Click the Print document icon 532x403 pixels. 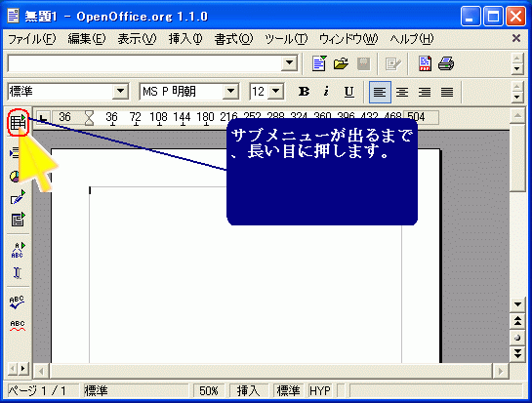point(446,63)
